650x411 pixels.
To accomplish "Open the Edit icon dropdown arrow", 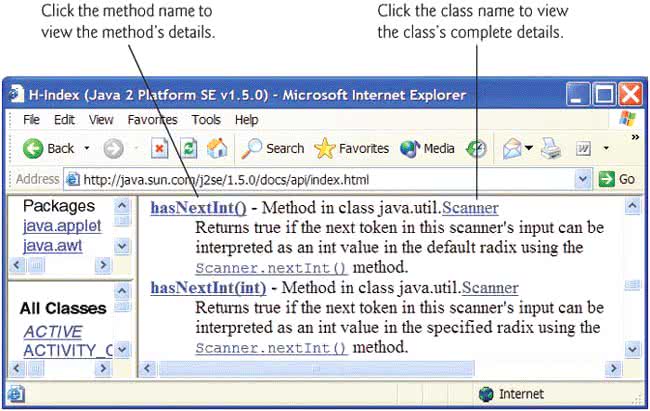I will [606, 148].
